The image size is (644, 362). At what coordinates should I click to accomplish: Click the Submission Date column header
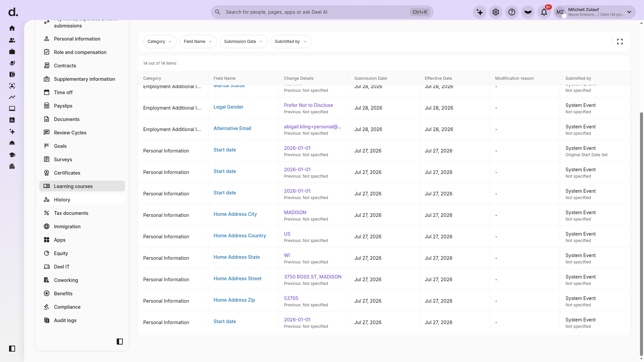[371, 78]
